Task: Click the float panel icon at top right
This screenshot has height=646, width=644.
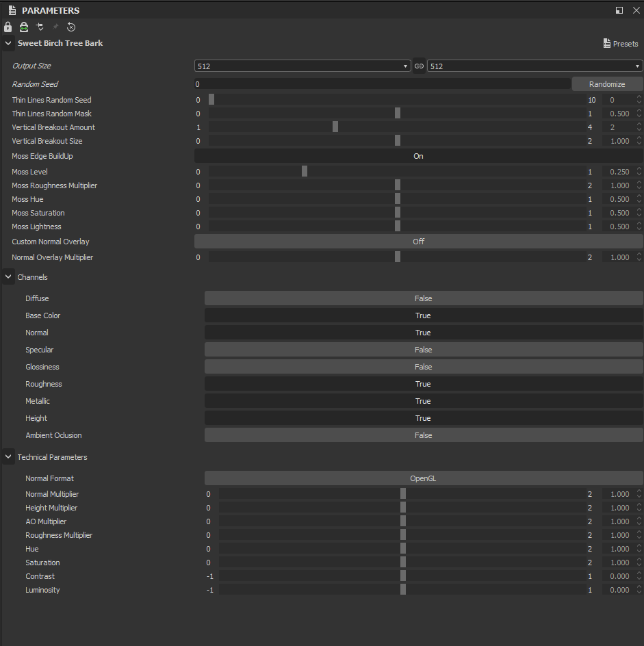Action: [619, 10]
